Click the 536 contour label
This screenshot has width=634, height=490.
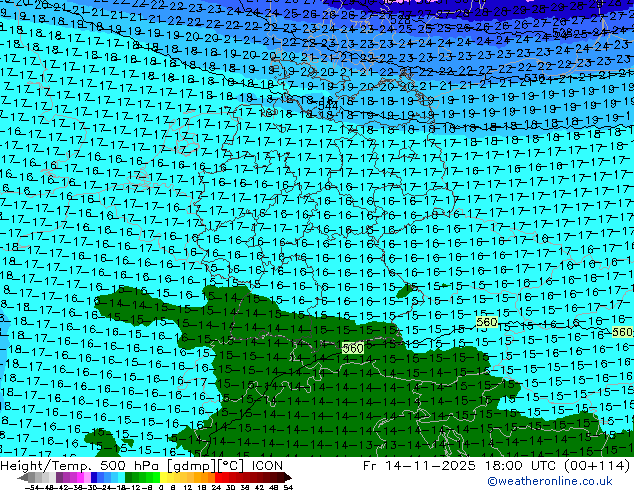(x=535, y=78)
